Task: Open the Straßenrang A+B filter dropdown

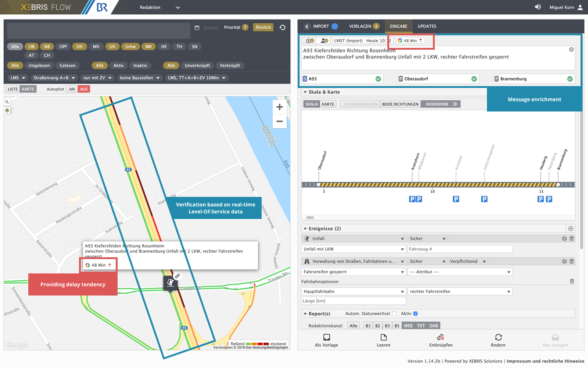Action: coord(54,78)
